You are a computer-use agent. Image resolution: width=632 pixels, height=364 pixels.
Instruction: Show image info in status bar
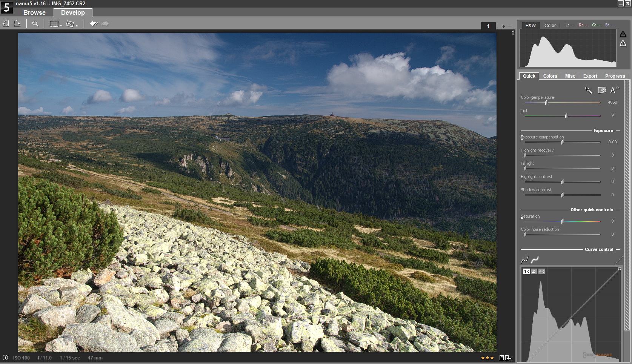pos(5,358)
